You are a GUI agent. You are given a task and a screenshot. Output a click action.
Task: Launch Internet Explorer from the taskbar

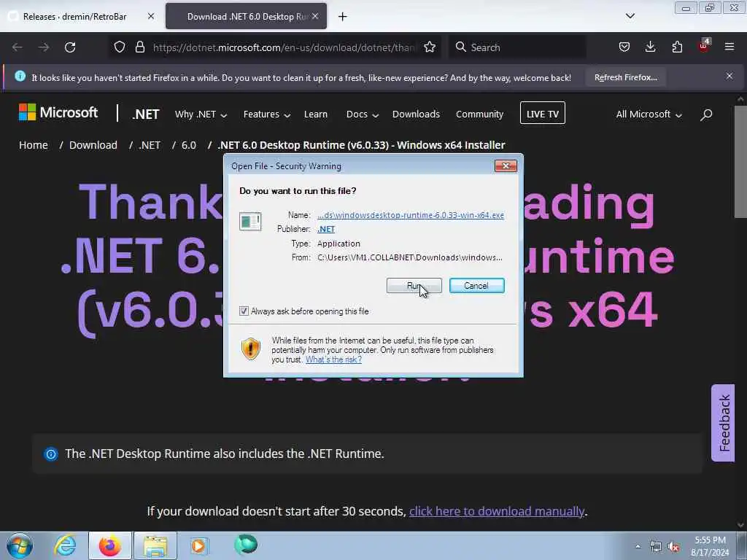[x=65, y=545]
